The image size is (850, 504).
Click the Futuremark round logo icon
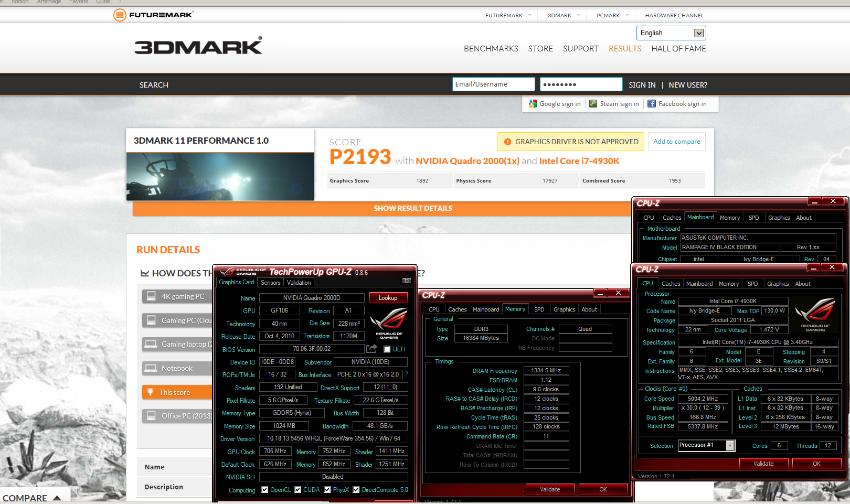[x=120, y=15]
